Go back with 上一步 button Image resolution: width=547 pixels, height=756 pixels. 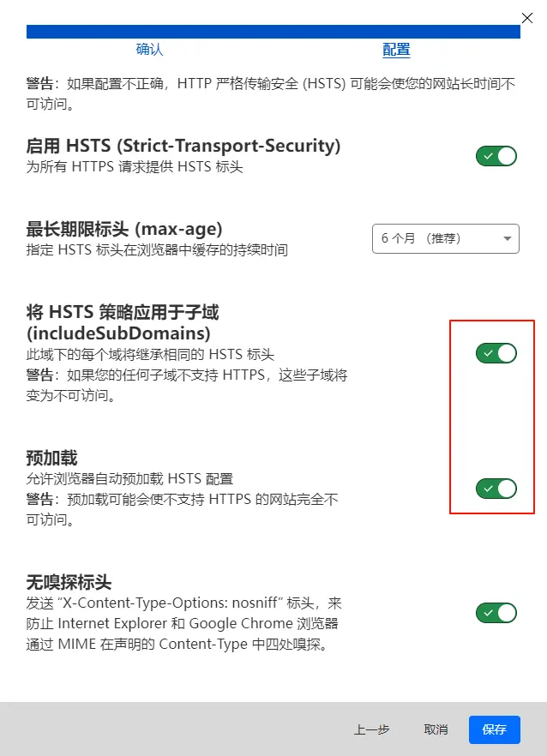(x=372, y=729)
